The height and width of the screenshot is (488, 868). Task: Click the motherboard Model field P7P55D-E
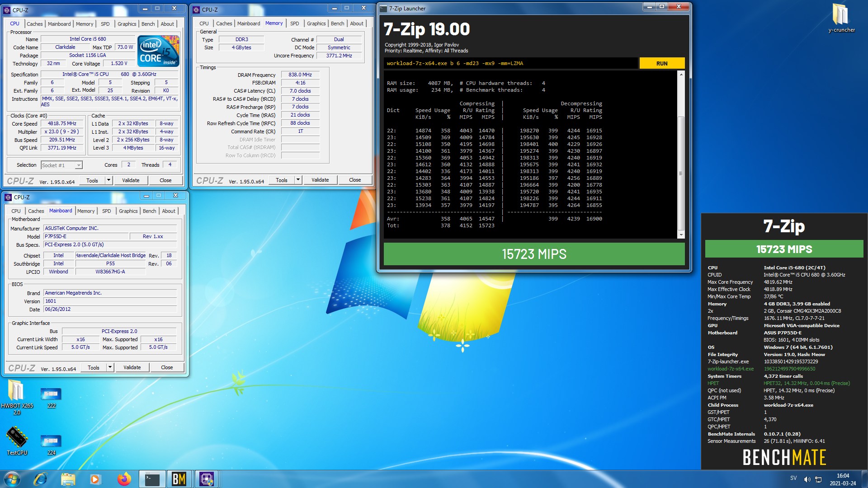coord(86,236)
